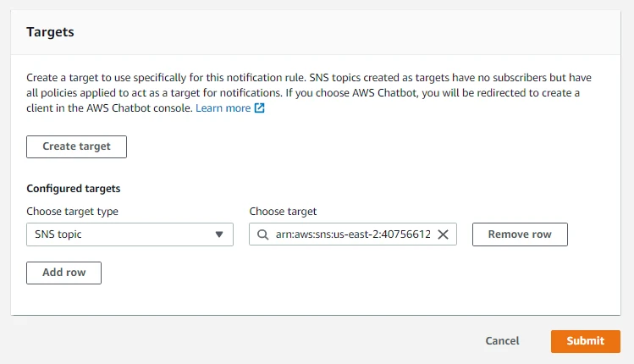Submit the notification rule
This screenshot has width=634, height=364.
coord(585,341)
